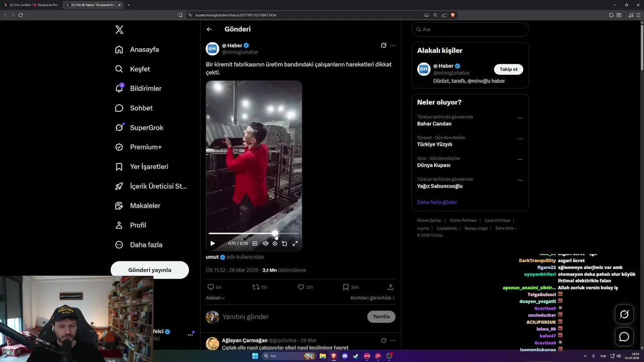644x362 pixels.
Task: Expand Daha fazla menu in the sidebar
Action: [139, 245]
